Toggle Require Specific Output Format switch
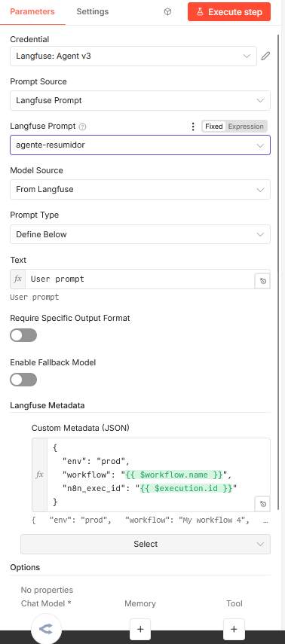 [23, 335]
